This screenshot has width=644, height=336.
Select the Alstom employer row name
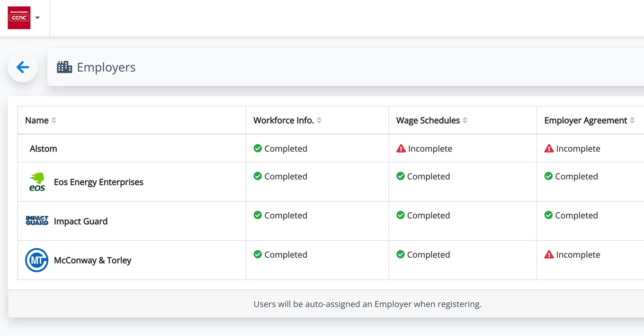tap(43, 148)
